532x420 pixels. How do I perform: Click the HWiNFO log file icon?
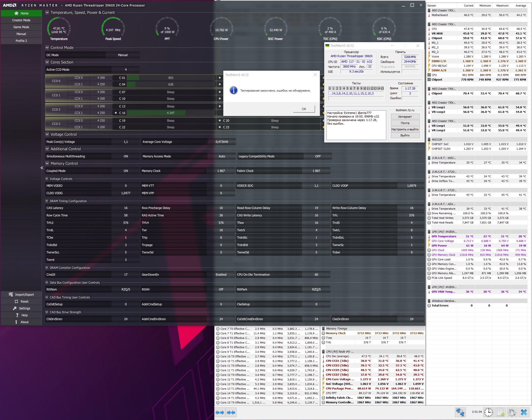500,412
